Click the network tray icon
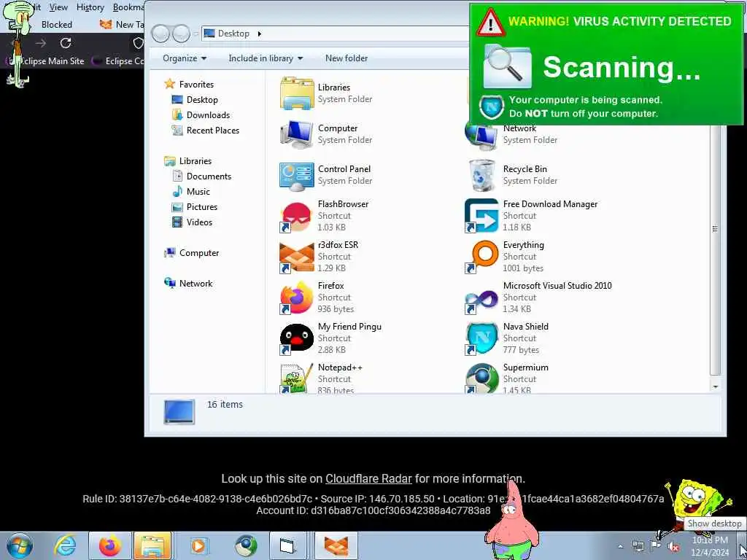The image size is (747, 560). coord(638,546)
